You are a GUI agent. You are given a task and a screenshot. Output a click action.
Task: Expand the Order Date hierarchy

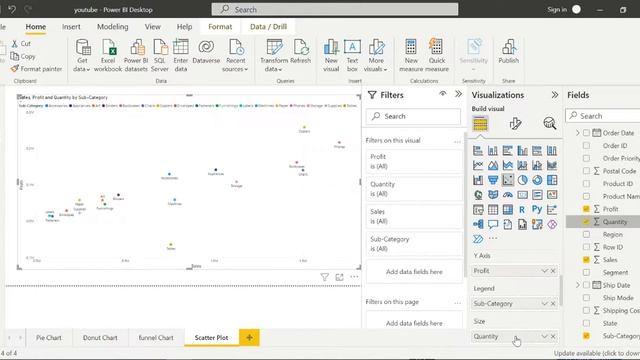[578, 133]
